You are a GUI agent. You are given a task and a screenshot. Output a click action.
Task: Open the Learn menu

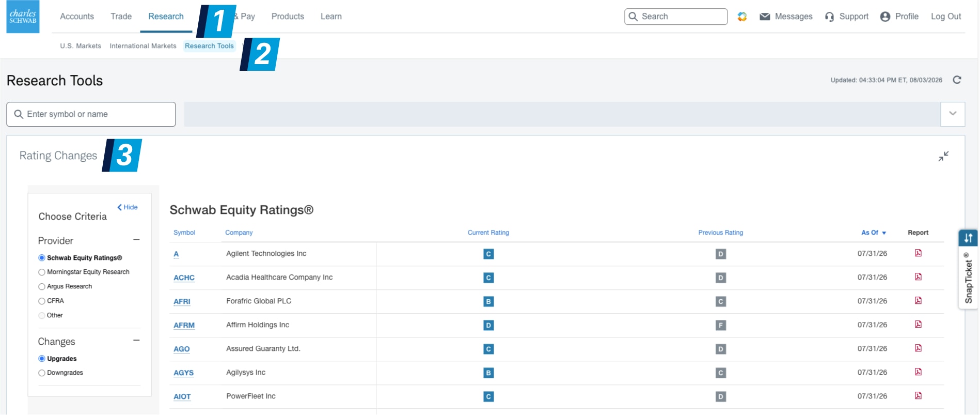click(331, 17)
